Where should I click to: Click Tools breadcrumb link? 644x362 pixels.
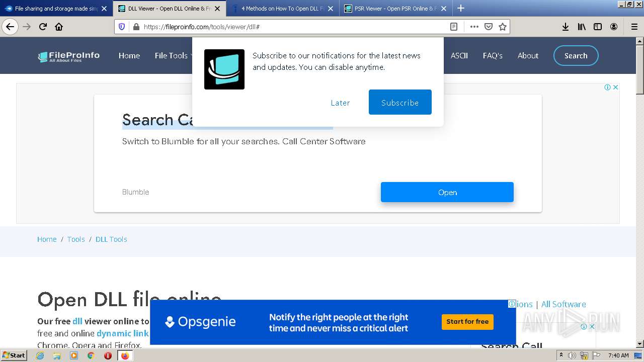point(76,239)
